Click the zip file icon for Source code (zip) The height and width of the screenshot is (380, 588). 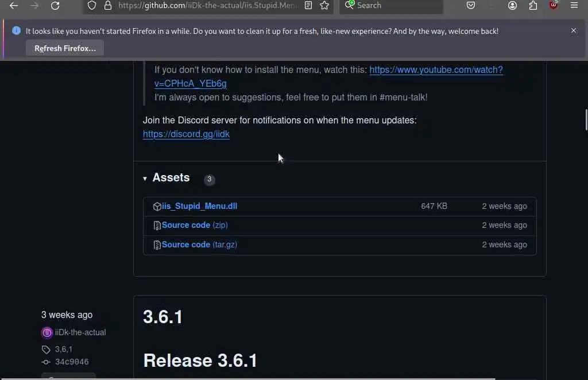[x=157, y=226]
